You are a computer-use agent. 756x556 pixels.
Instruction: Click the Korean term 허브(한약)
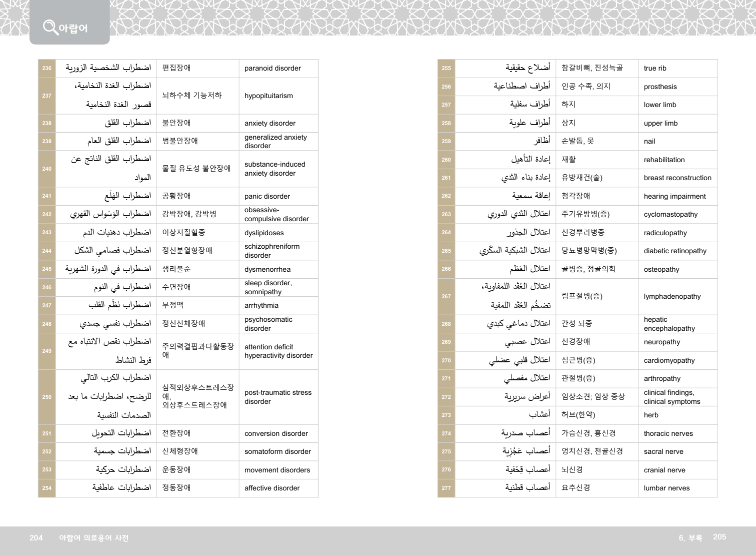[x=578, y=415]
